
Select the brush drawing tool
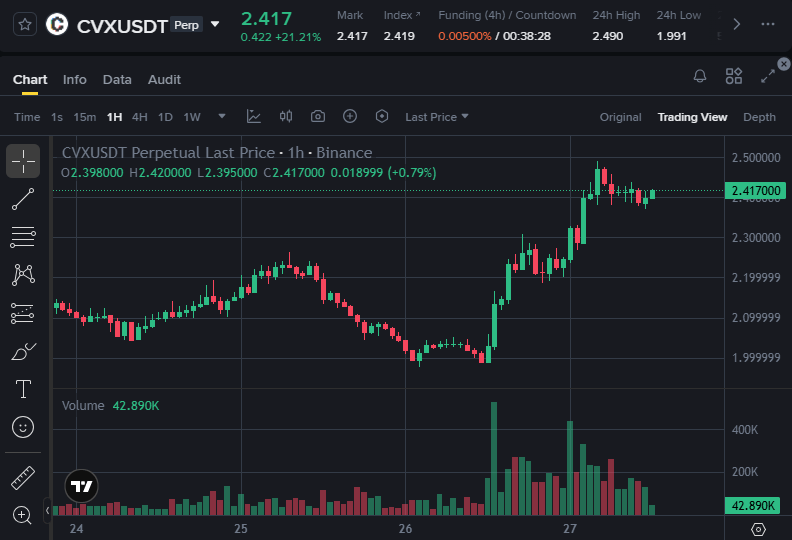point(23,351)
